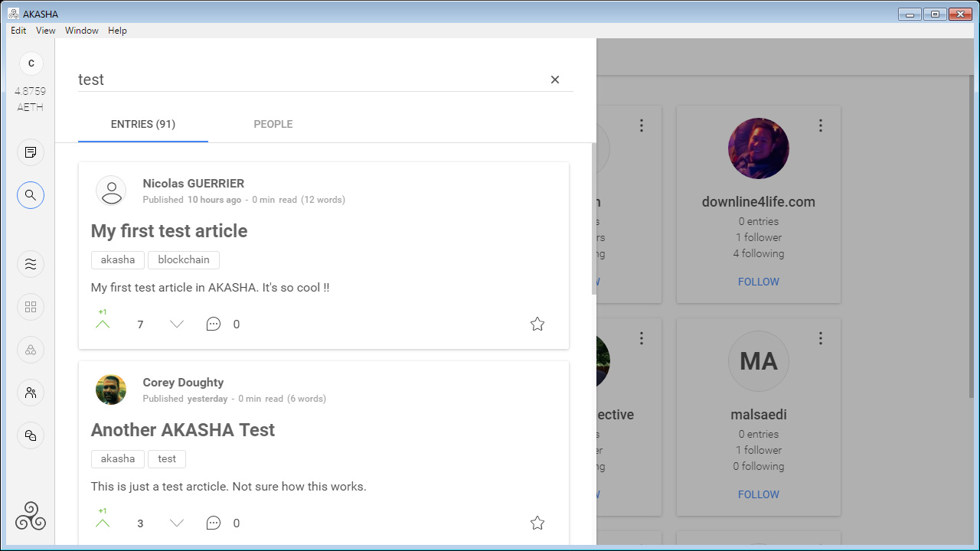Viewport: 980px width, 551px height.
Task: Open more options on downline4life.com card
Action: tap(821, 125)
